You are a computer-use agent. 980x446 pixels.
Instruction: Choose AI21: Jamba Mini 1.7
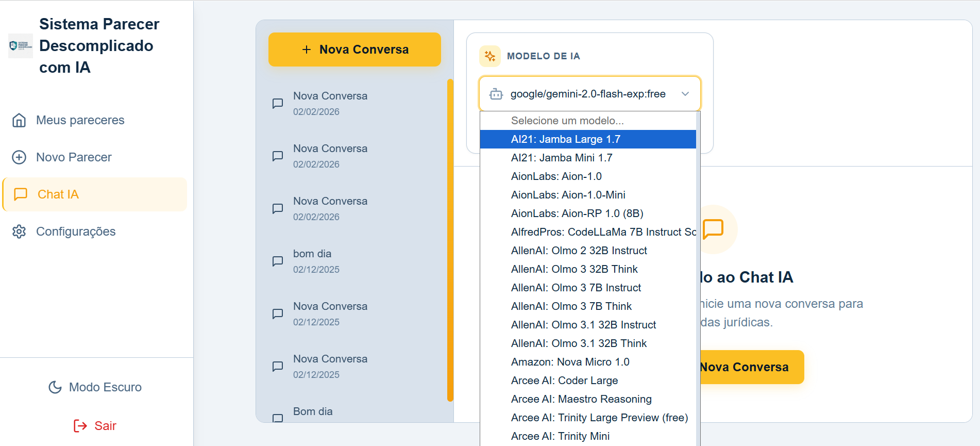click(x=588, y=158)
